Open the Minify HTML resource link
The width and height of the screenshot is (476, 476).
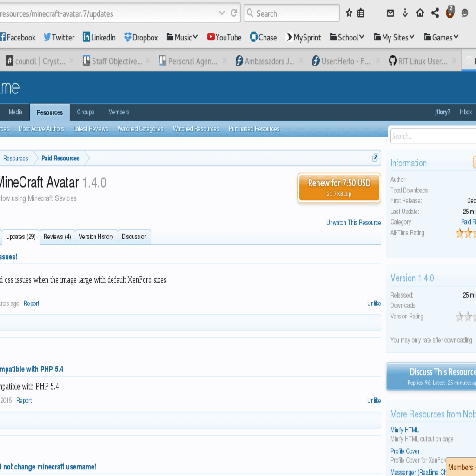[x=405, y=430]
